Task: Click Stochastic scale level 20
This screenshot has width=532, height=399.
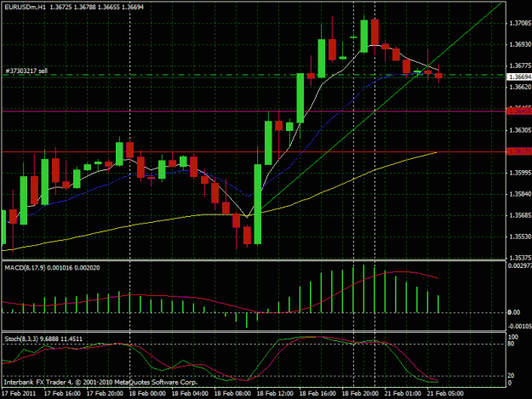Action: [x=512, y=376]
